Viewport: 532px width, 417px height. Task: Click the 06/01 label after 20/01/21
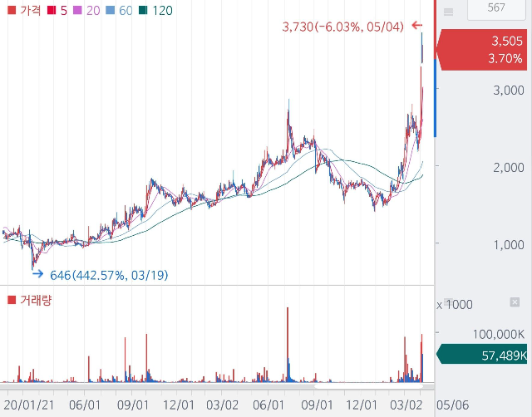(x=85, y=405)
